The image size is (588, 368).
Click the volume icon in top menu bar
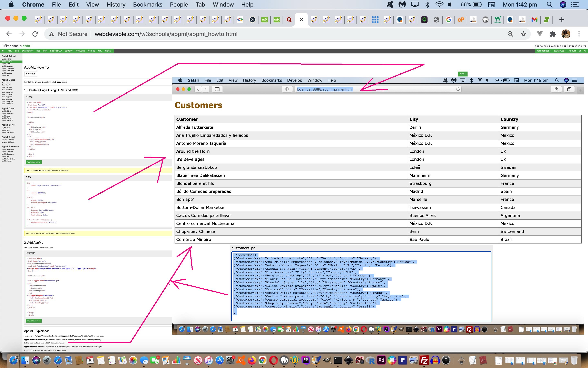(x=450, y=5)
